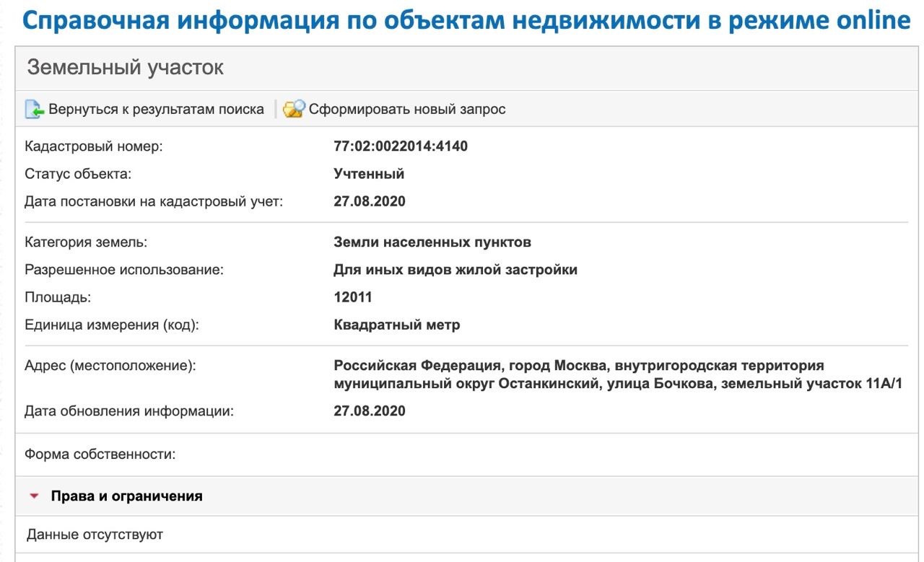Click the information update date value
This screenshot has height=562, width=924.
click(370, 411)
